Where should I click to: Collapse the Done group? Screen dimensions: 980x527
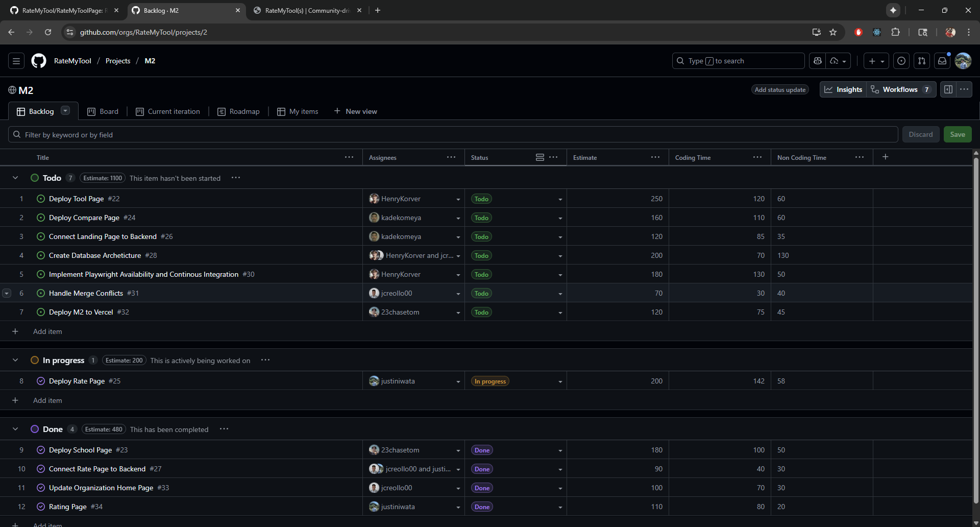15,429
